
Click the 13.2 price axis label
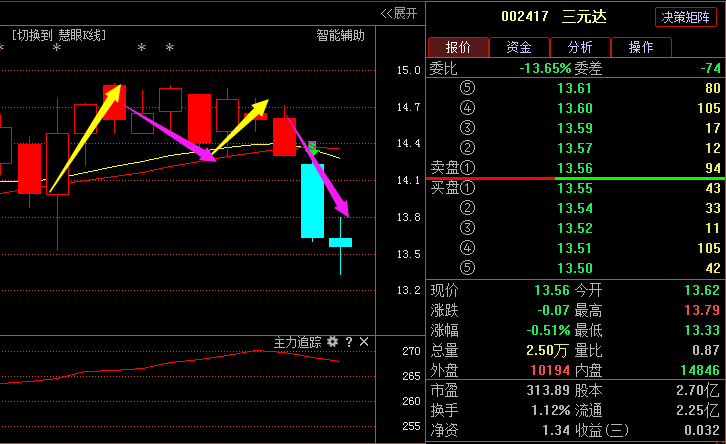point(408,291)
